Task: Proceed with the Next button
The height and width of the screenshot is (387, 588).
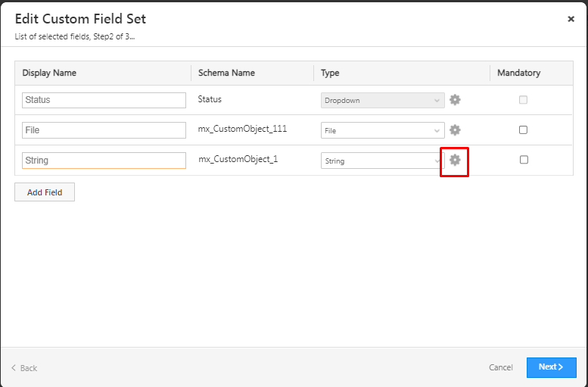Action: pyautogui.click(x=551, y=367)
